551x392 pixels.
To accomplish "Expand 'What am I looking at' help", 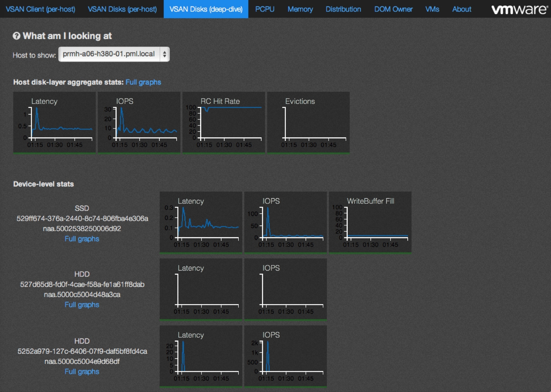I will pyautogui.click(x=67, y=36).
